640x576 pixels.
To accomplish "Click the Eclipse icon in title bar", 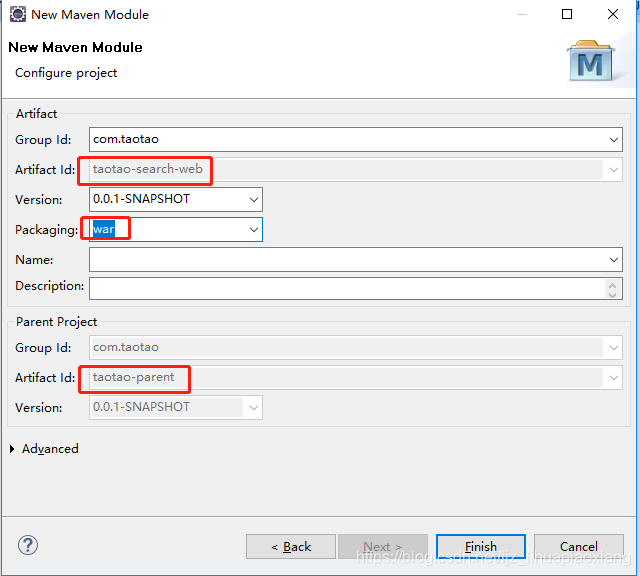I will pyautogui.click(x=18, y=14).
